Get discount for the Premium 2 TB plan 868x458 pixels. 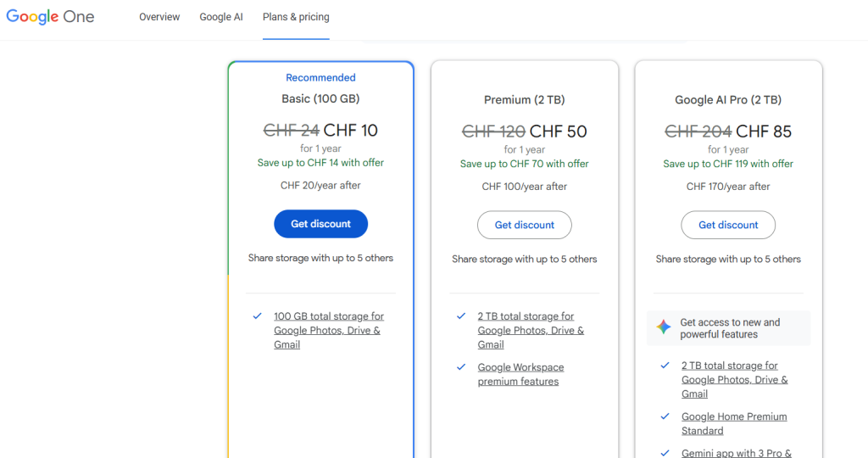(x=524, y=225)
